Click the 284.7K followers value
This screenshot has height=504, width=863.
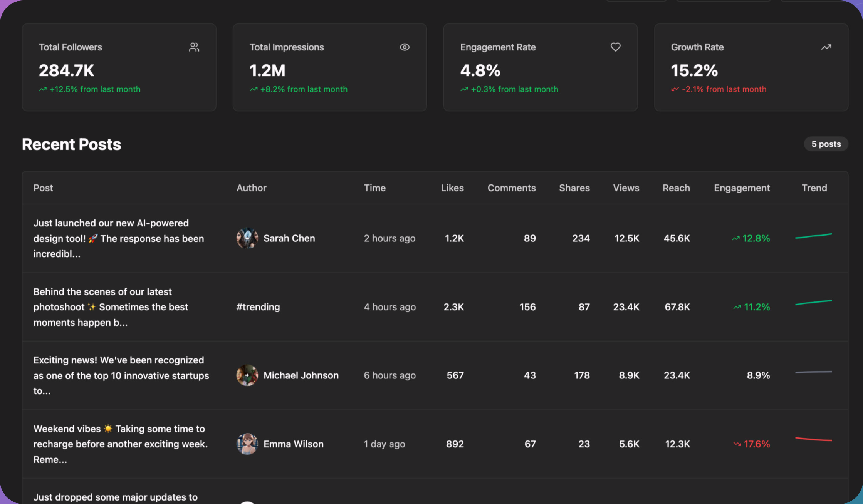point(66,70)
